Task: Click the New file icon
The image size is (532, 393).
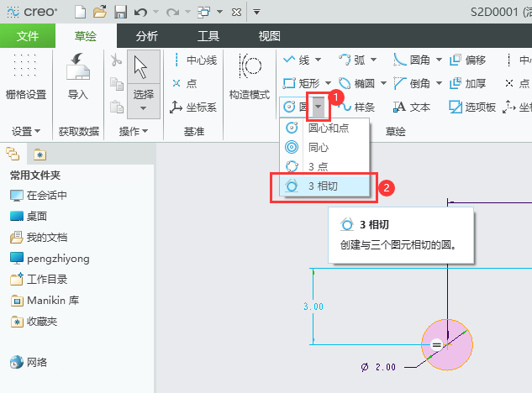Action: (81, 13)
